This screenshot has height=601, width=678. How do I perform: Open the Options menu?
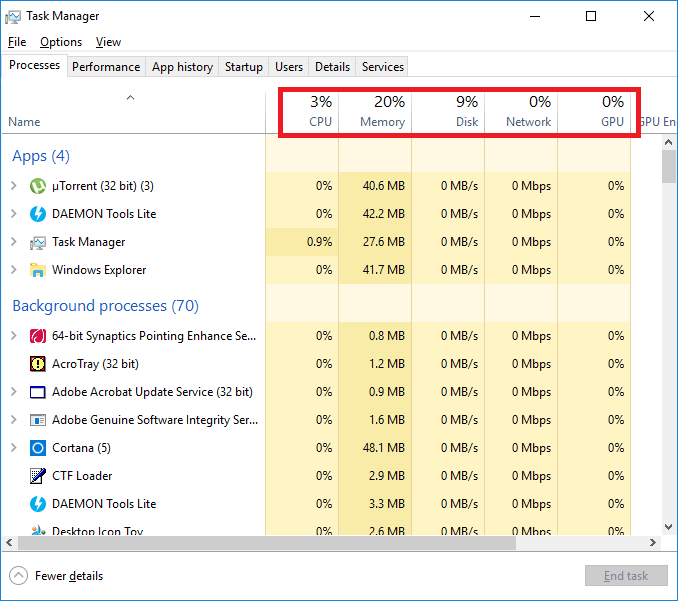(61, 42)
